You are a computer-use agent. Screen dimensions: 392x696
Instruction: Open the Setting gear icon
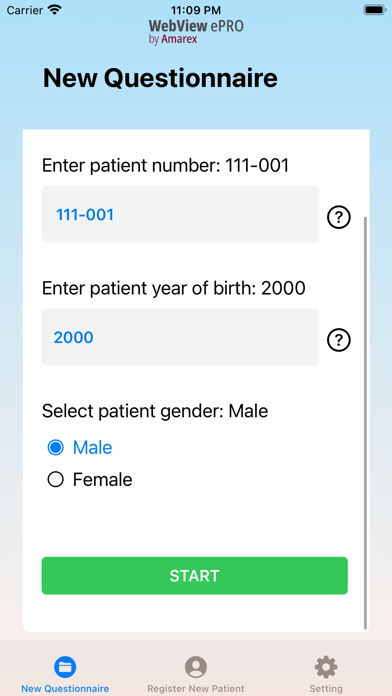coord(326,667)
